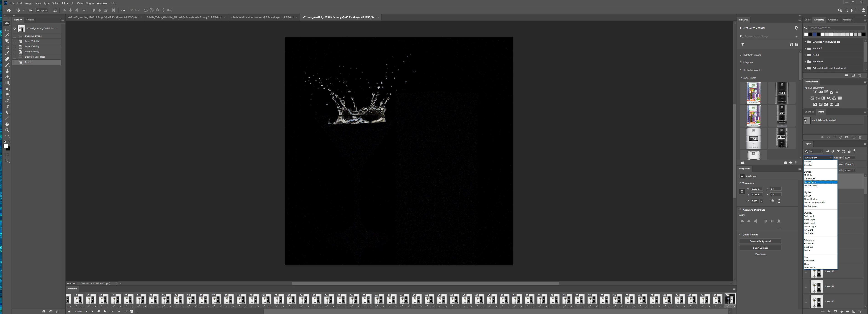Click the delete layer trash icon
The height and width of the screenshot is (314, 868).
pyautogui.click(x=860, y=311)
